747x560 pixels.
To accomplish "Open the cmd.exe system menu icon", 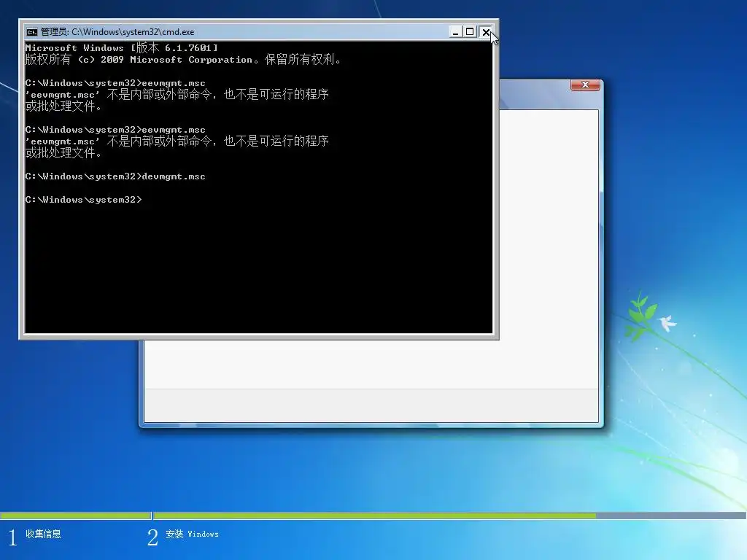I will (32, 32).
